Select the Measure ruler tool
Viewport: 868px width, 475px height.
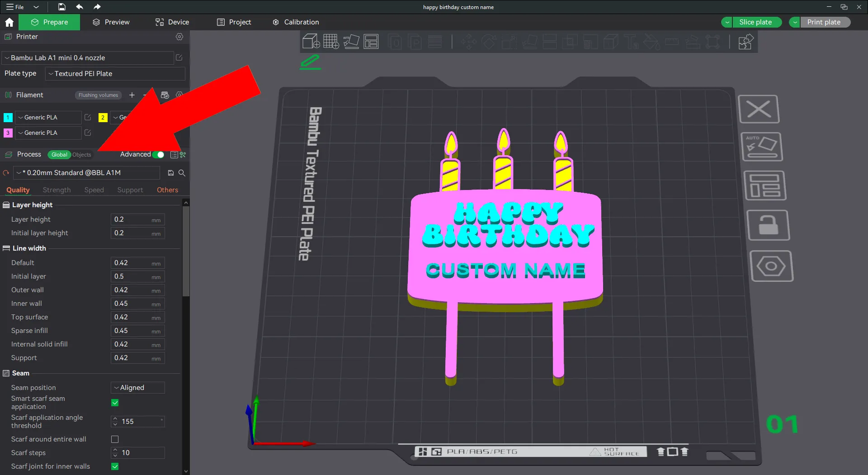[672, 42]
